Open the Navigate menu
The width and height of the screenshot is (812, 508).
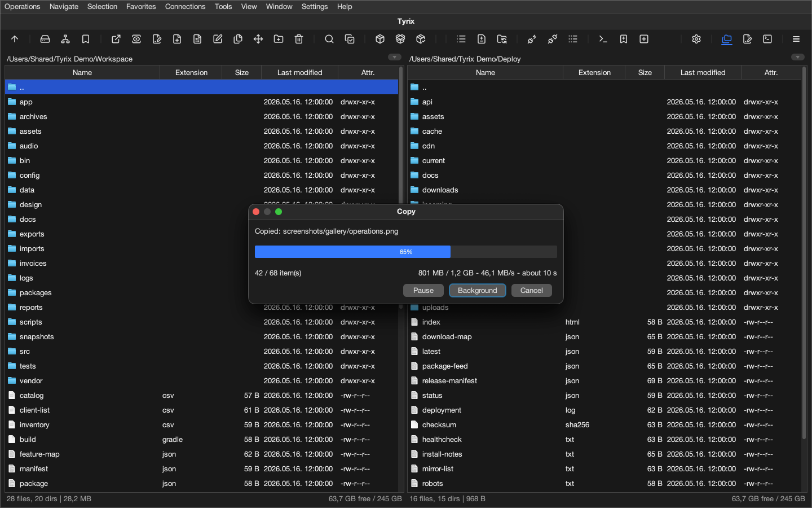pos(64,7)
